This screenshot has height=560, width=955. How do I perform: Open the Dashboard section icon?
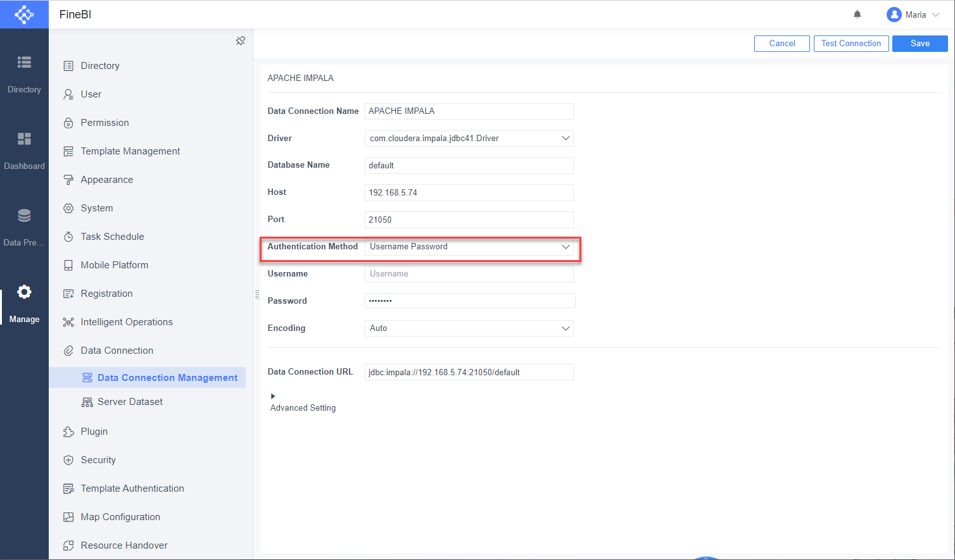(x=24, y=139)
